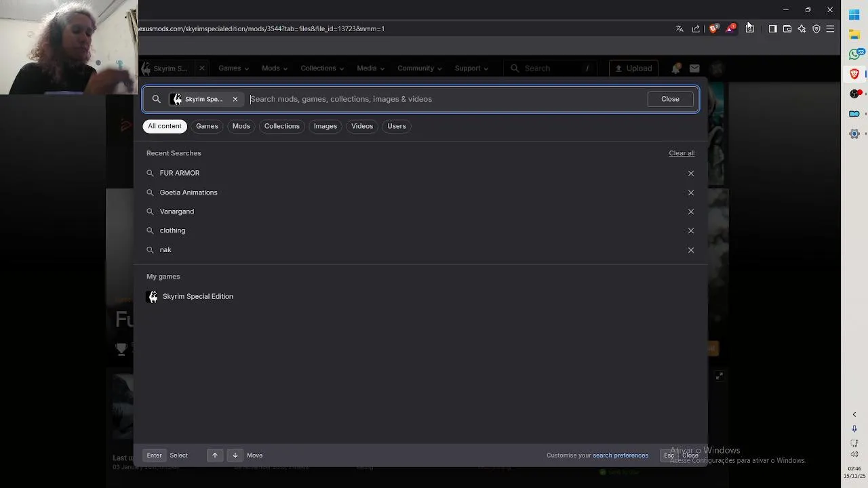This screenshot has height=488, width=868.
Task: Open the Media dropdown in Nexus header
Action: 370,68
